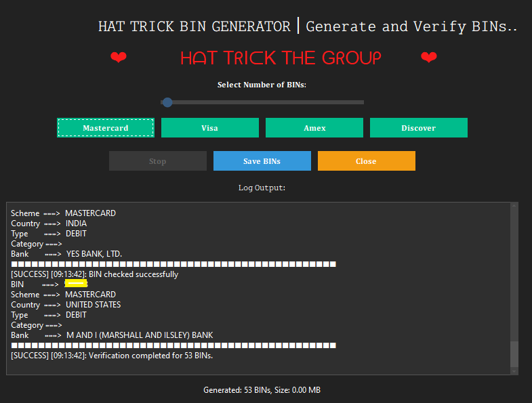Click the first 'MASTERCARD' scheme log line
This screenshot has width=532, height=403.
click(64, 213)
